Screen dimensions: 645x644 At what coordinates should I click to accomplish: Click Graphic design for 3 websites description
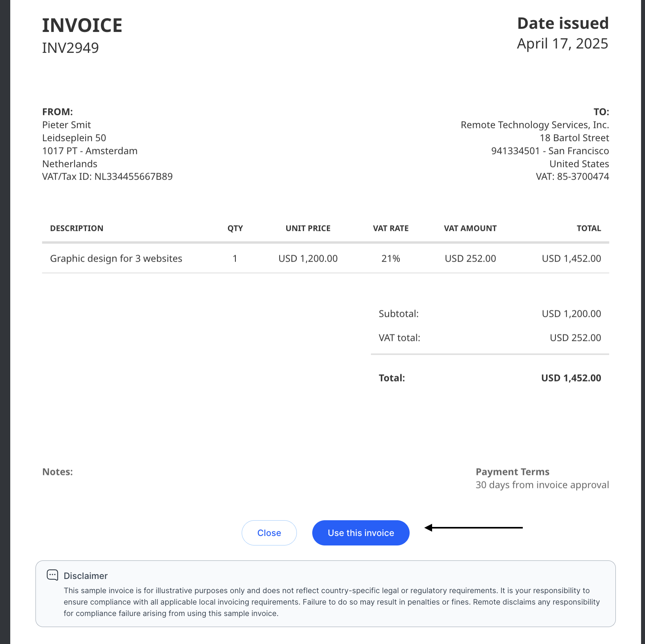point(116,259)
